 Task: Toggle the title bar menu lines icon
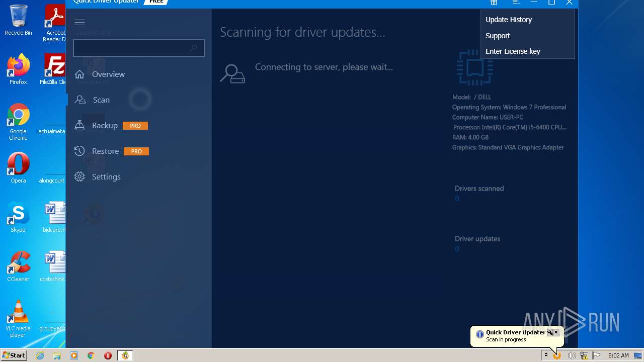point(516,3)
